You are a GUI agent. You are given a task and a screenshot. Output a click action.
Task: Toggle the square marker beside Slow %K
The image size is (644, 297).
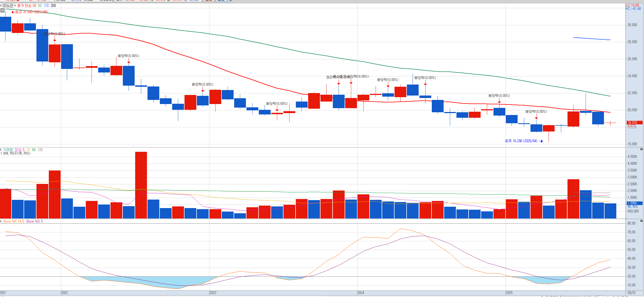click(1, 221)
